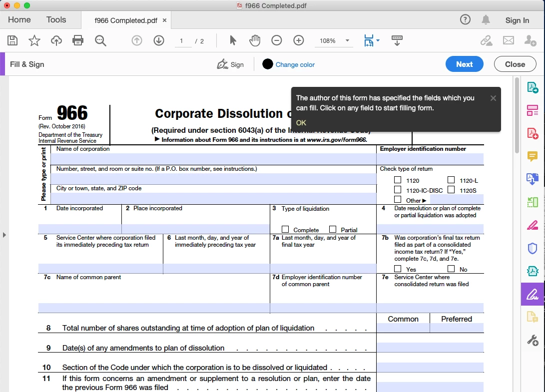Click the Change color link
Viewport: 545px width, 392px height.
[x=295, y=64]
